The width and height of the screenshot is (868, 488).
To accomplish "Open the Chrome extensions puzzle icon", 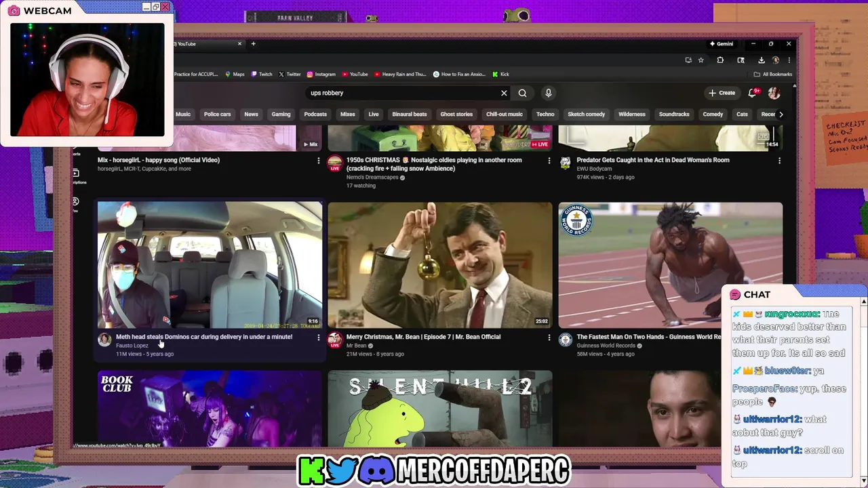I will click(720, 60).
